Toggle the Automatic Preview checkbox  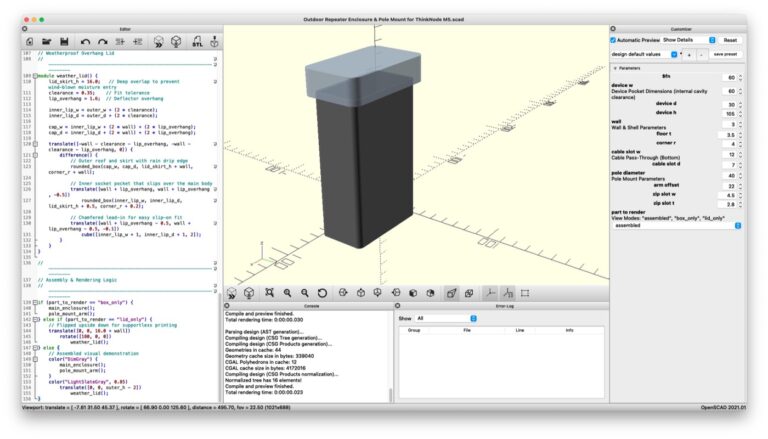(x=613, y=40)
